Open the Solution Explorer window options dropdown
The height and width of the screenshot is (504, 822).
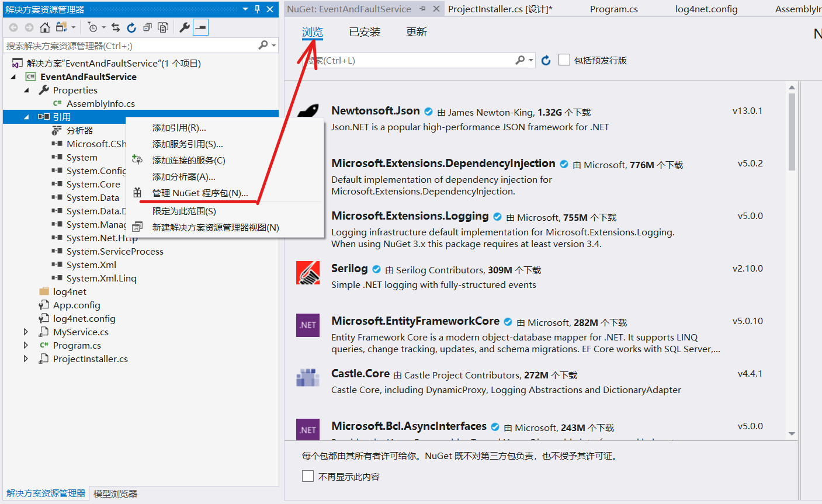pyautogui.click(x=245, y=9)
